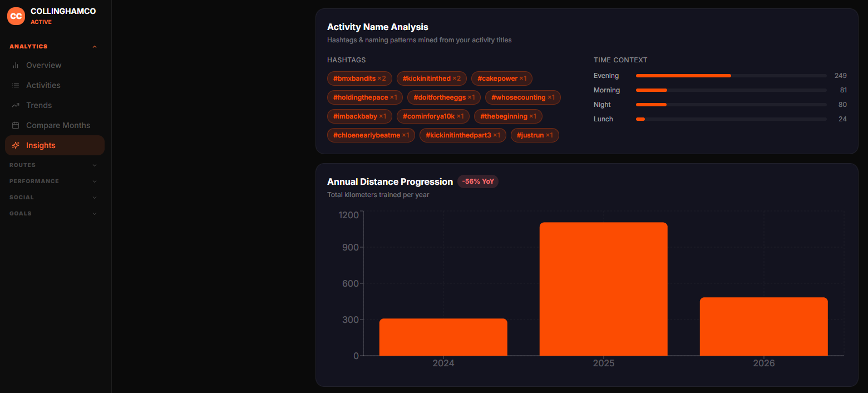
Task: Click the #holdingthepace hashtag chip
Action: pos(365,97)
